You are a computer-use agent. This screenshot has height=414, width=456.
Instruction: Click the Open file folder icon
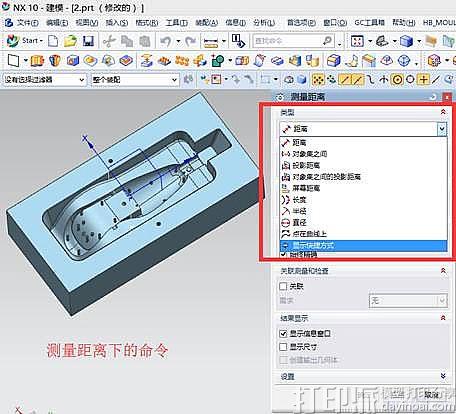coord(70,41)
